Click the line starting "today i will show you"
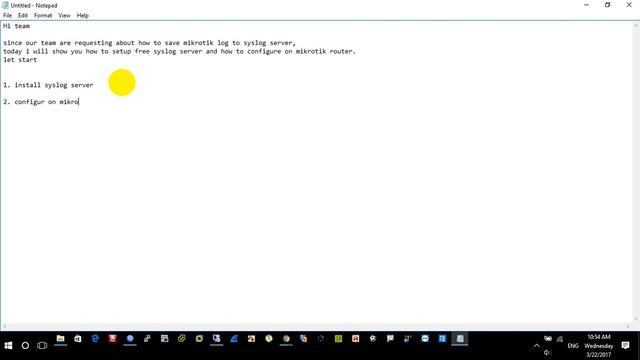Image resolution: width=640 pixels, height=360 pixels. point(179,51)
